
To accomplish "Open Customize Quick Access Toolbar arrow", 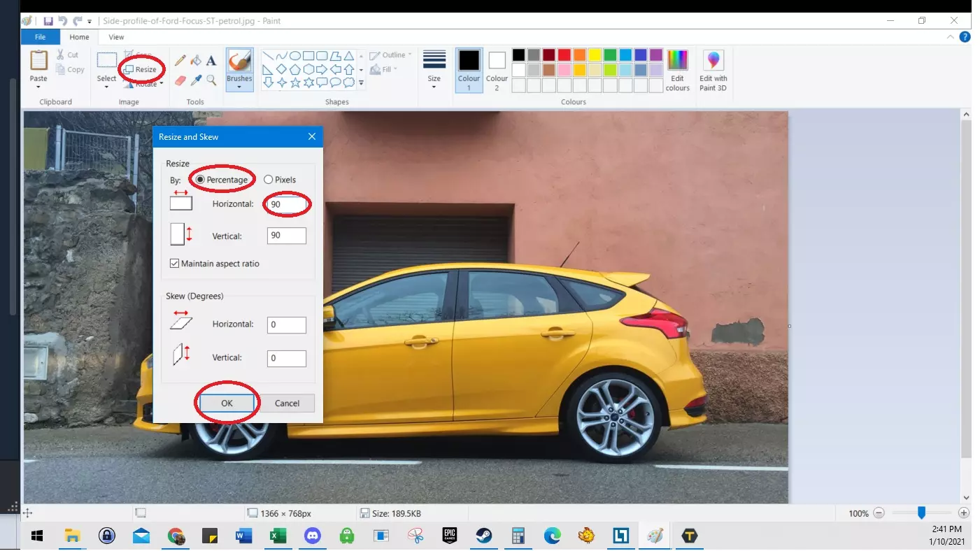I will (90, 22).
